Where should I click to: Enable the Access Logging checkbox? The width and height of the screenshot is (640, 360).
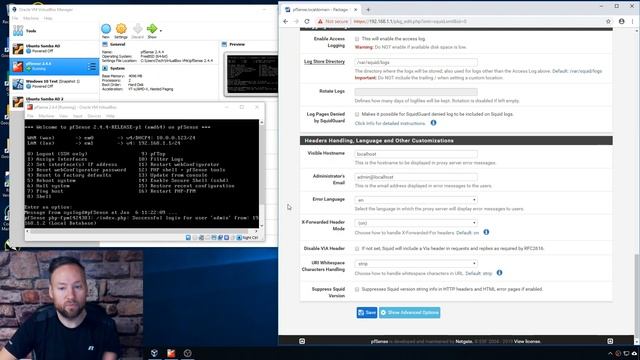tap(357, 39)
